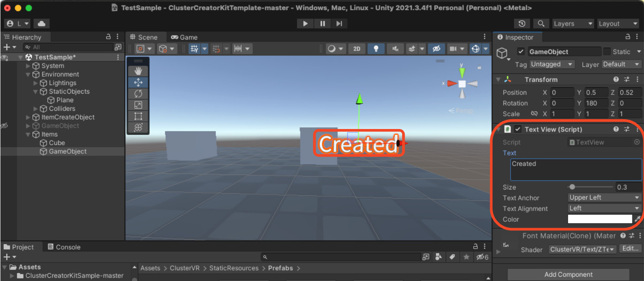The width and height of the screenshot is (644, 281).
Task: Toggle scene lighting with the lightbulb icon
Action: coord(376,49)
